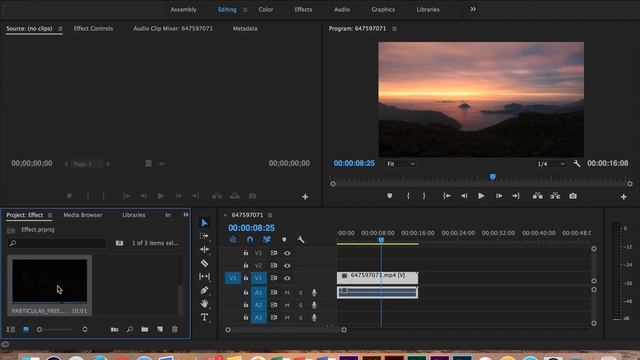
Task: Expand hidden Project panel tabs chevron
Action: 186,215
